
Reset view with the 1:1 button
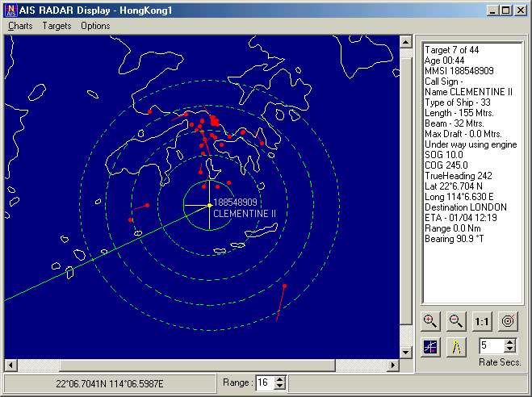(482, 320)
